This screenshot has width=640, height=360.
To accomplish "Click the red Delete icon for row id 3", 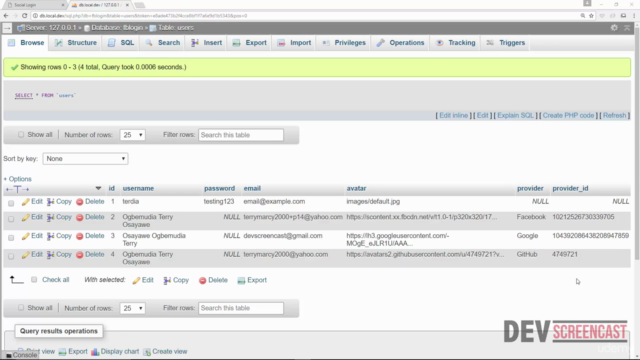I will tap(80, 236).
